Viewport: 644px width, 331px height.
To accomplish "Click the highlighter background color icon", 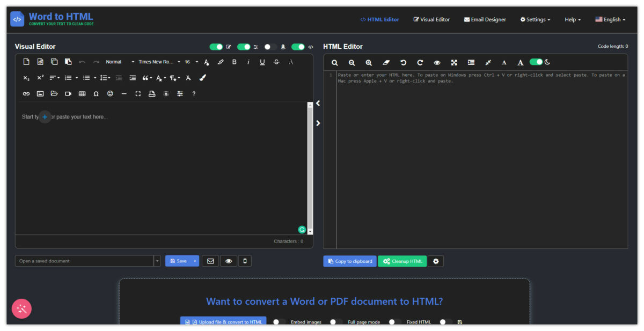I will tap(221, 62).
